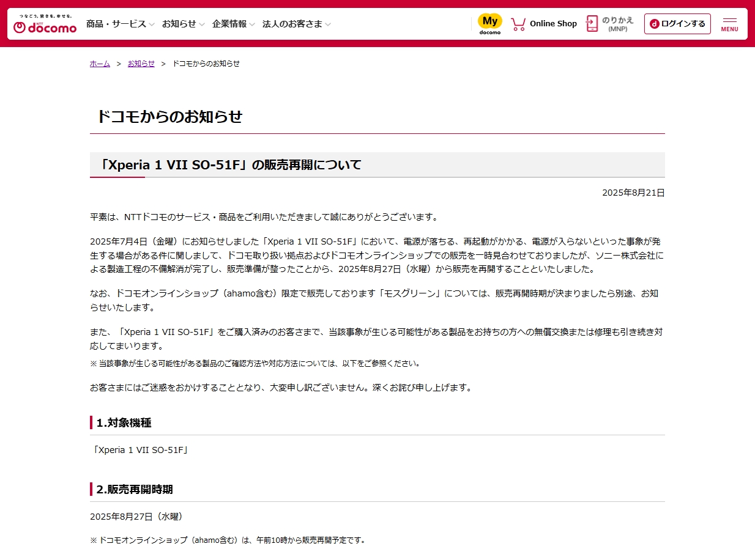Click the「Xperia 1 VII SO-51F」model text under 対象機種
The image size is (755, 560).
140,450
